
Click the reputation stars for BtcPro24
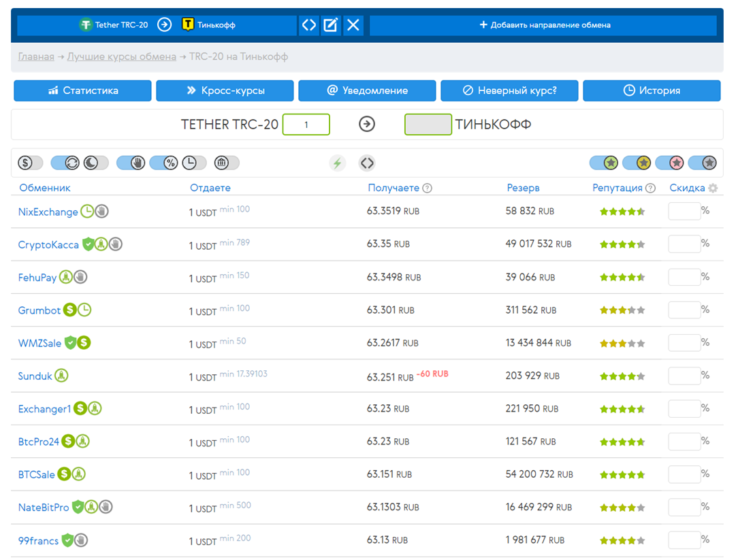point(622,442)
